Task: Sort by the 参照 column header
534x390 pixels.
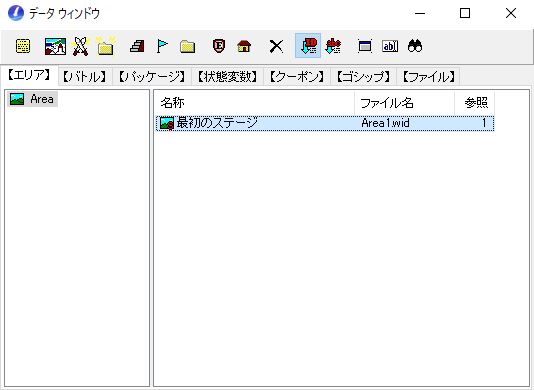Action: click(474, 103)
